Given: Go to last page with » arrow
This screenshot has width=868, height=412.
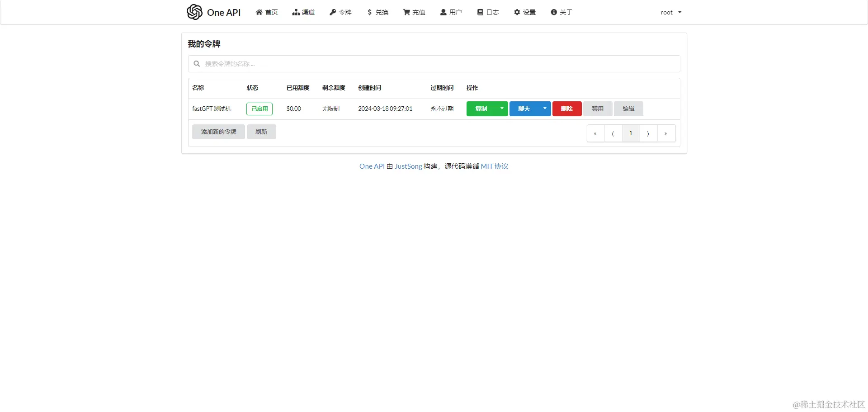Looking at the screenshot, I should [x=666, y=133].
